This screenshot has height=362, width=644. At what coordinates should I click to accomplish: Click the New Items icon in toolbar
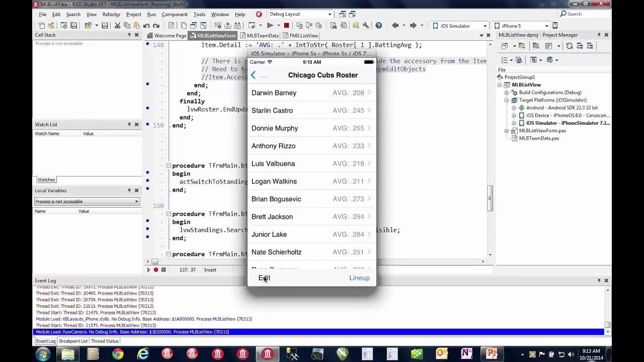[42, 25]
